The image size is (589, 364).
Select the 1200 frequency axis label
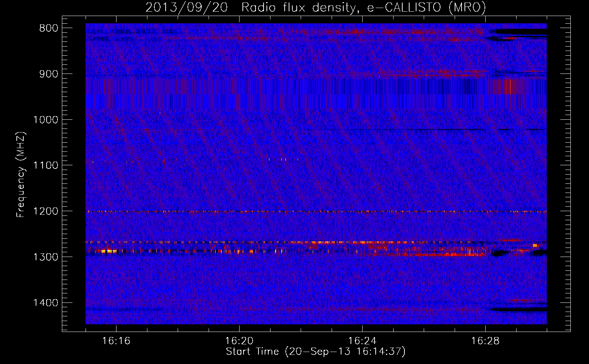pos(46,211)
